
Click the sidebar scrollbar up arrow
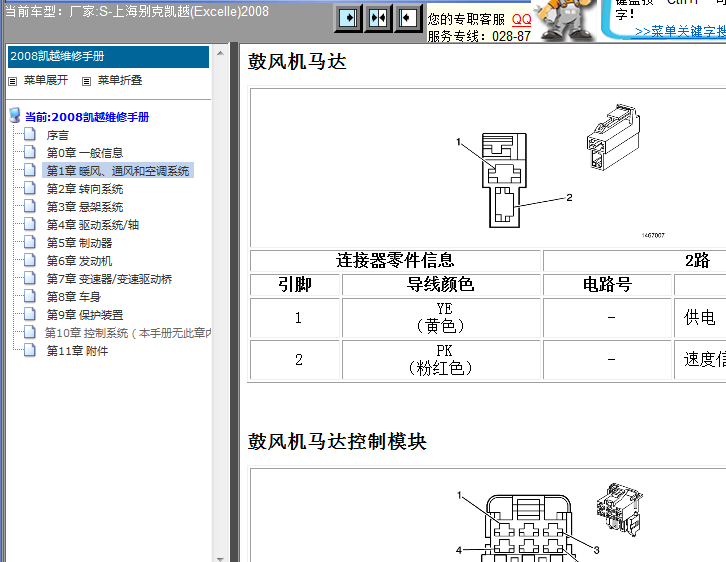[x=220, y=54]
